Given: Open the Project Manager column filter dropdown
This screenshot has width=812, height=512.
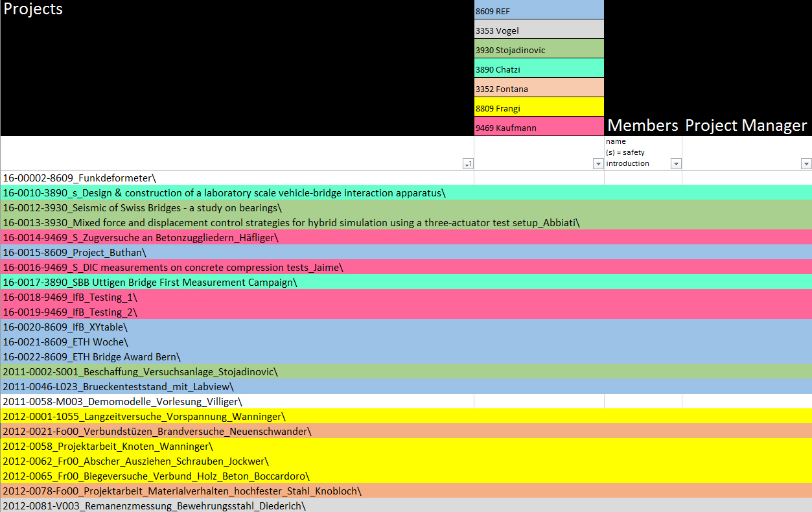Looking at the screenshot, I should pos(806,164).
